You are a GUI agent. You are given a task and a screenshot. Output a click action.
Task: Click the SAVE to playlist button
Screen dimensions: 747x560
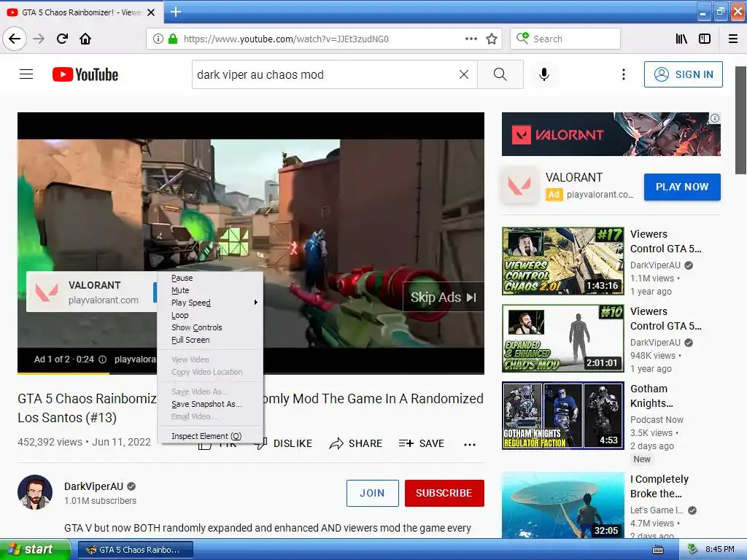421,444
